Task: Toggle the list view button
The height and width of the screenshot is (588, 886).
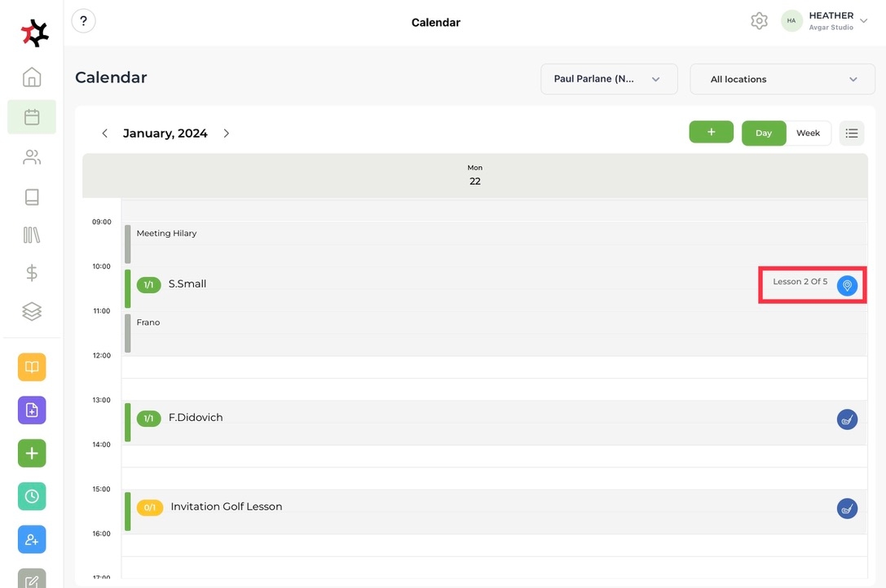Action: click(852, 133)
